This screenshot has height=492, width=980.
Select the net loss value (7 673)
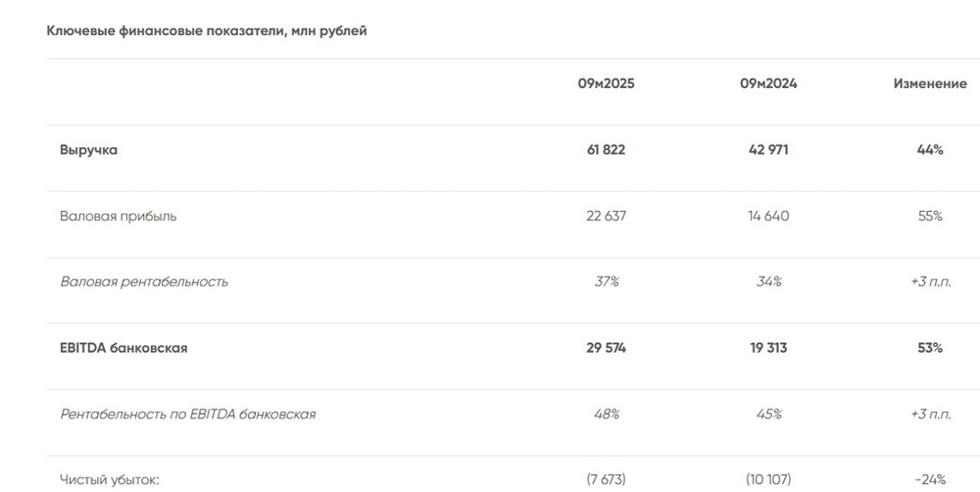tap(606, 479)
